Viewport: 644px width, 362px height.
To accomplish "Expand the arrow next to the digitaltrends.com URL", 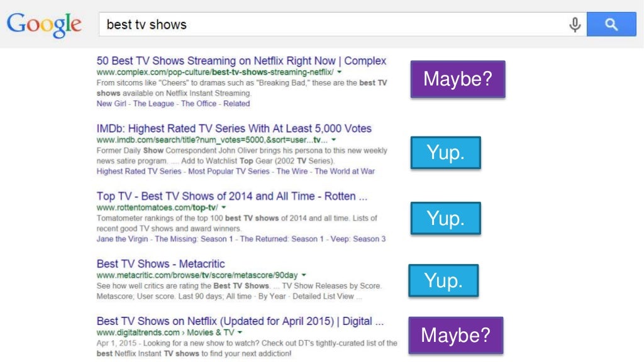I will click(240, 332).
